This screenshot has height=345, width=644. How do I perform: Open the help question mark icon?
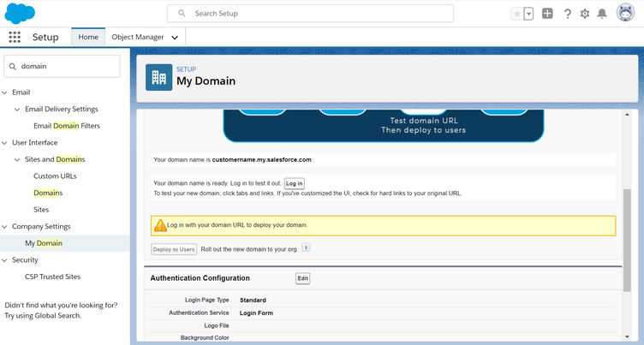click(567, 14)
